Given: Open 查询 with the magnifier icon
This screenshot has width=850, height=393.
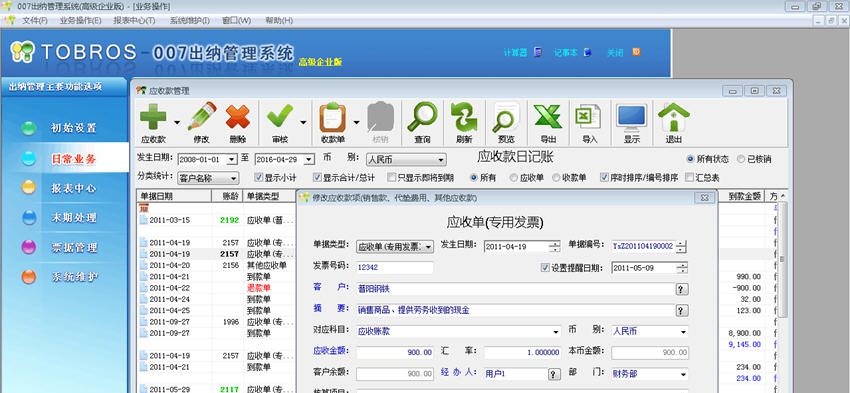Looking at the screenshot, I should coord(422,117).
